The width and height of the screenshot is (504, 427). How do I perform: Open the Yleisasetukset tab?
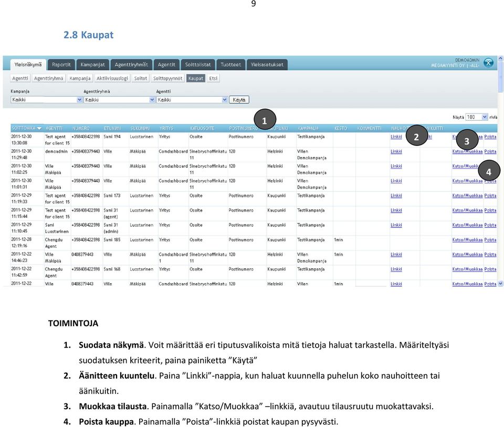pos(267,65)
